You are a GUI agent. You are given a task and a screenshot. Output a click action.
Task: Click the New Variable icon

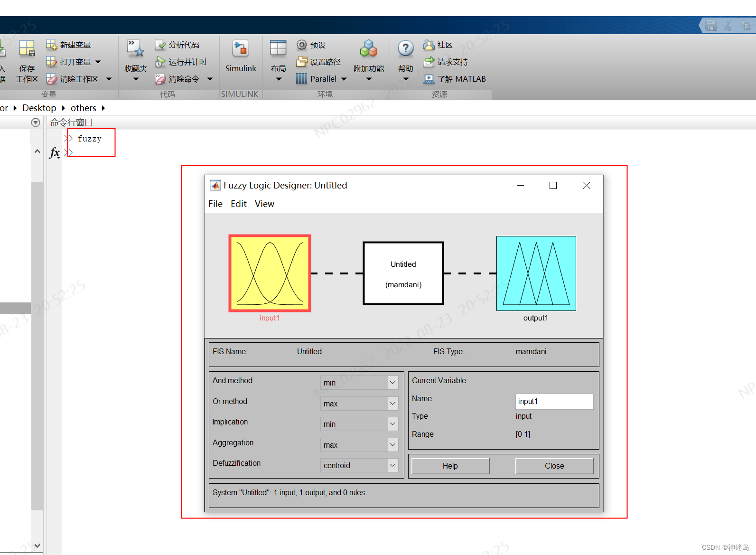click(x=51, y=45)
